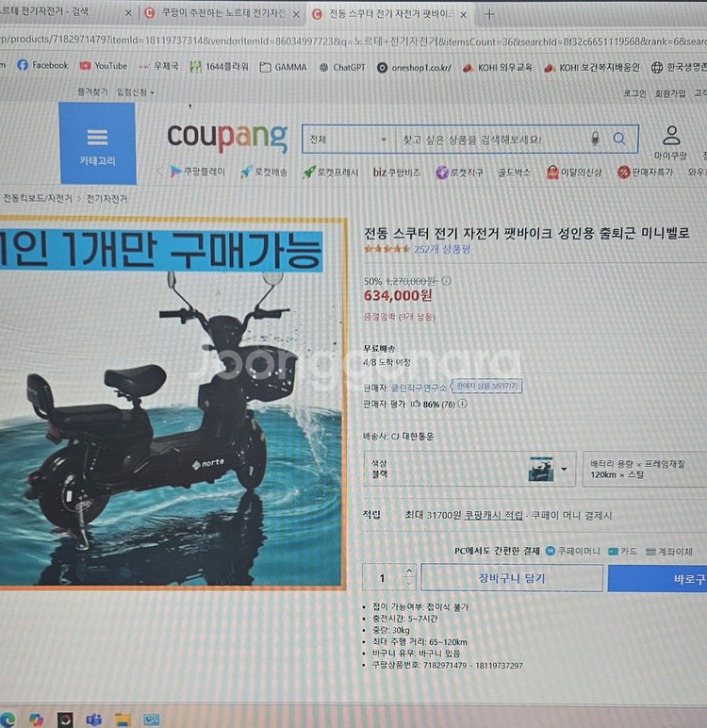Go to 로켓직구 section
This screenshot has width=707, height=728.
(x=460, y=173)
